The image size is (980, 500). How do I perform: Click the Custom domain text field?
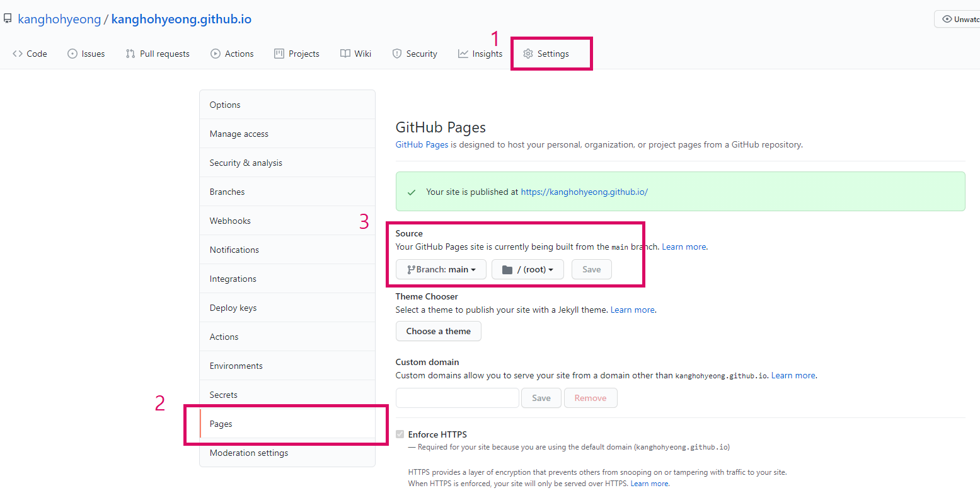coord(457,398)
